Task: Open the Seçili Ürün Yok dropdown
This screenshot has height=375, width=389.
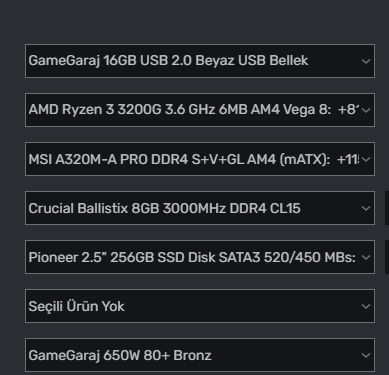Action: click(200, 306)
